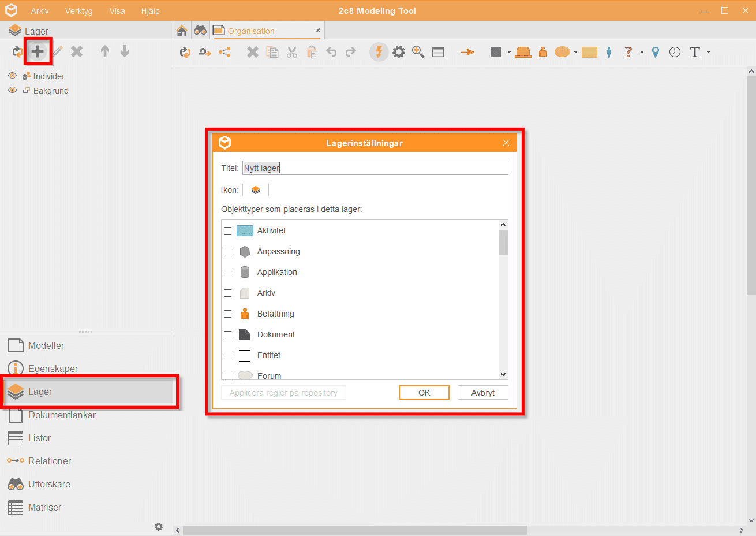This screenshot has width=756, height=536.
Task: Click the panel layout icon in toolbar
Action: [438, 53]
